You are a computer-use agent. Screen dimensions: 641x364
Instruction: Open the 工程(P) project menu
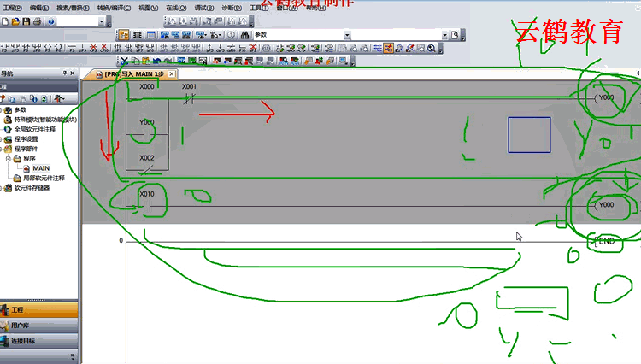pyautogui.click(x=12, y=8)
